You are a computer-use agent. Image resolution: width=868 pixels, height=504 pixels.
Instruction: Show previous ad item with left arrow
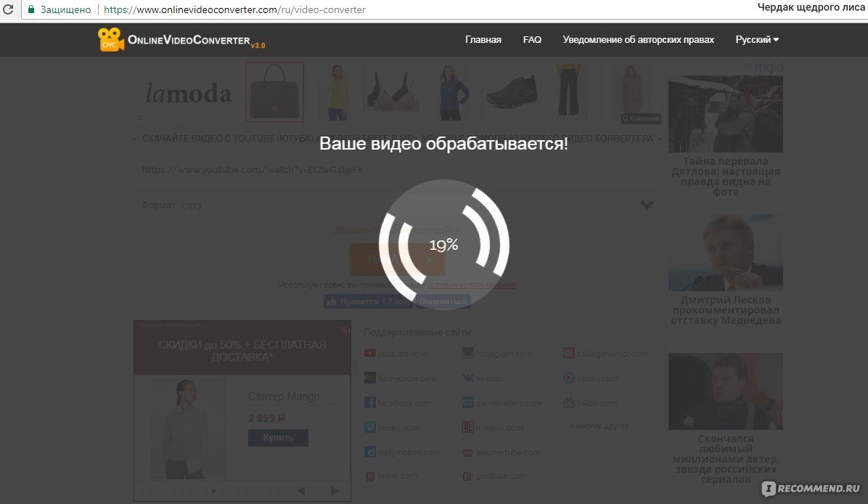[300, 491]
